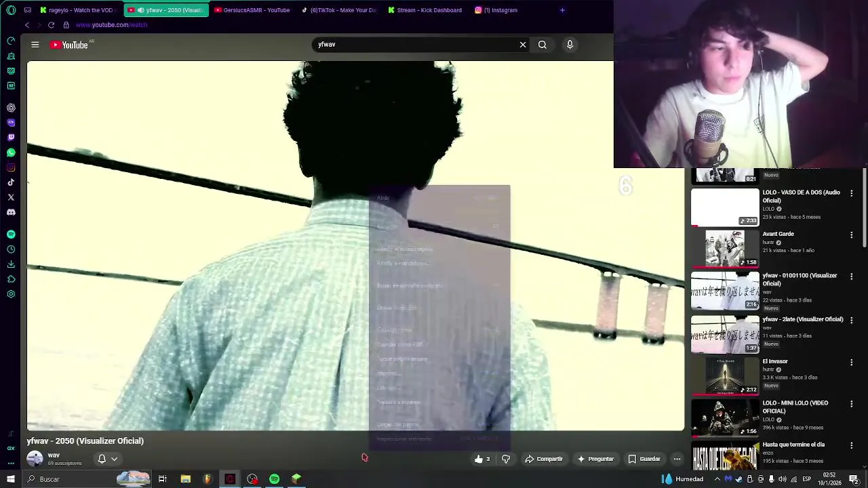Open options for yfwav 2late video
Screen dimensions: 868x488
click(x=852, y=320)
